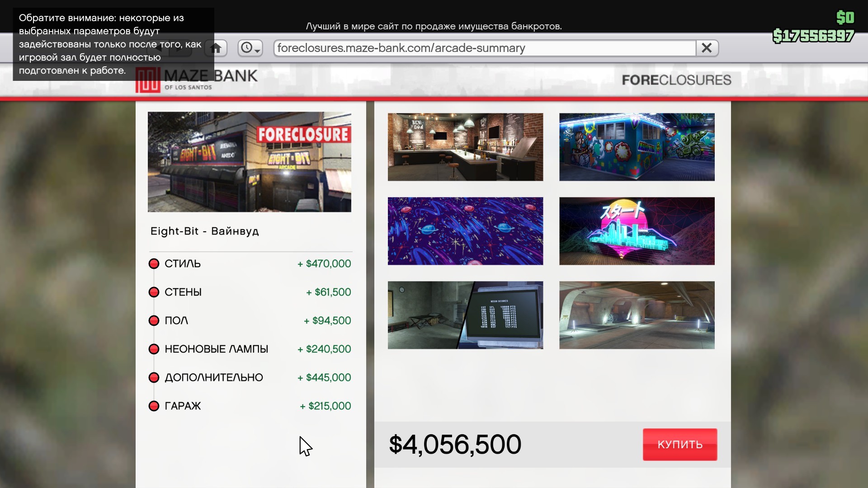View the brick bar interior thumbnail
The height and width of the screenshot is (488, 868).
point(465,147)
